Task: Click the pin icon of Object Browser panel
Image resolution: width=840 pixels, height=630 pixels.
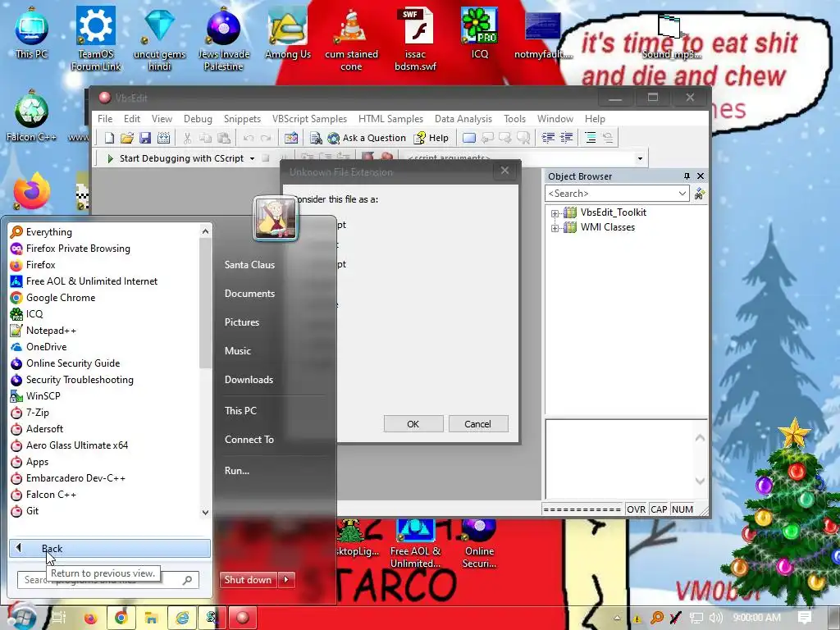Action: pyautogui.click(x=687, y=176)
